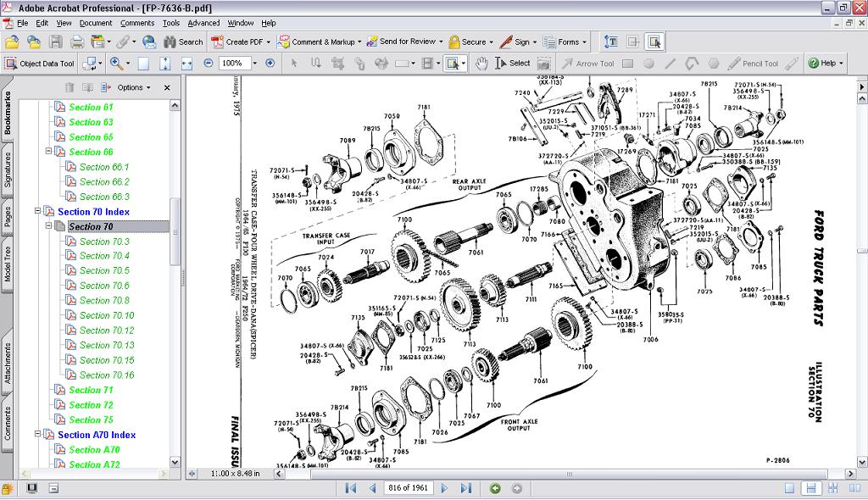The width and height of the screenshot is (868, 500).
Task: Toggle the Pencil Tool
Action: coord(754,64)
